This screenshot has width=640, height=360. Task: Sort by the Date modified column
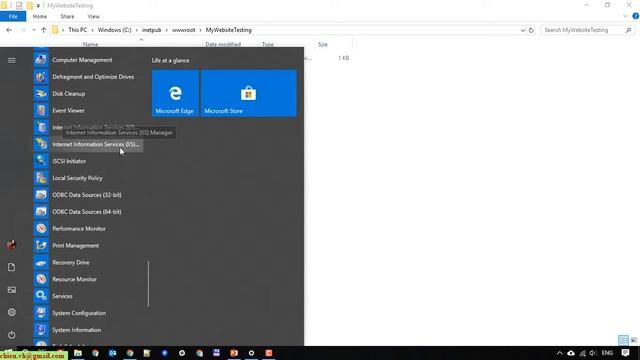(223, 44)
